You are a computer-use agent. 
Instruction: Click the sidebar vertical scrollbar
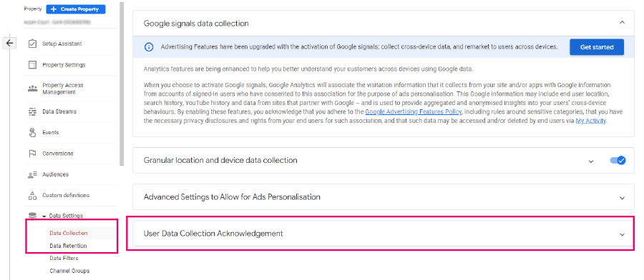121,84
